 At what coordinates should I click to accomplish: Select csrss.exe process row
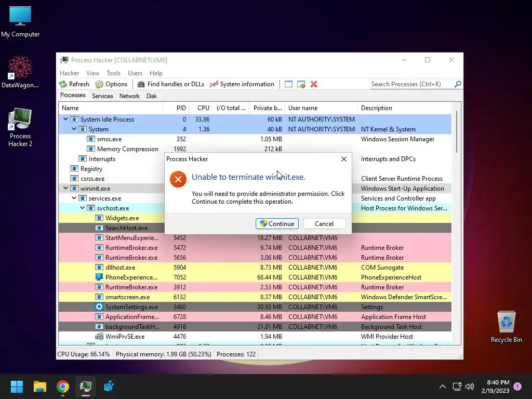coord(255,179)
